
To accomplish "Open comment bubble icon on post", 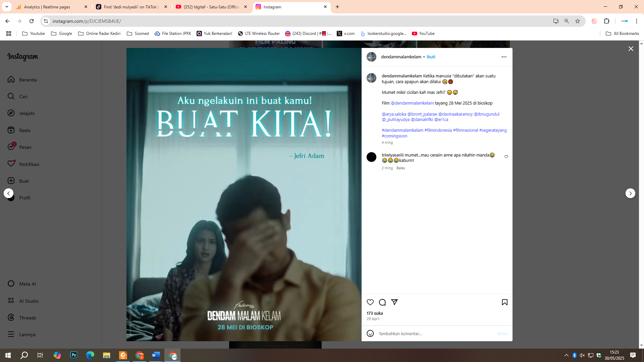I will (x=382, y=302).
